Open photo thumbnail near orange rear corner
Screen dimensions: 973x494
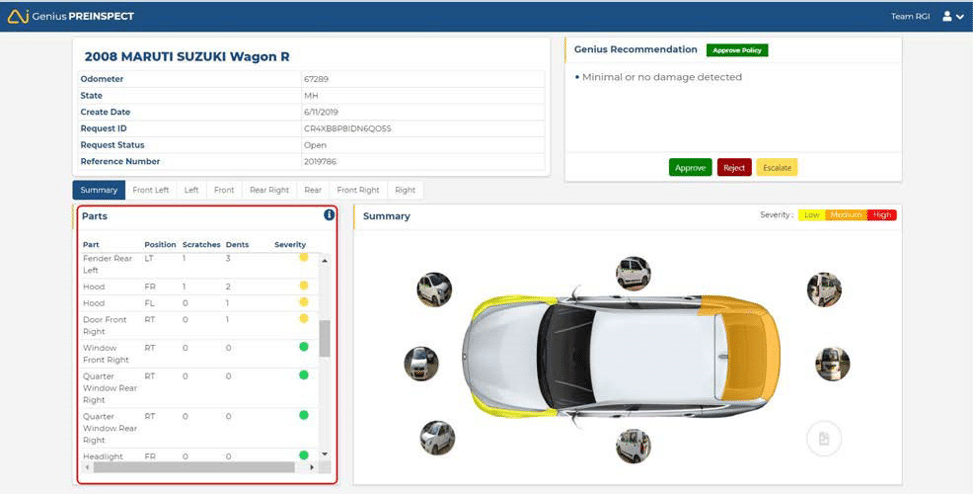pos(824,289)
